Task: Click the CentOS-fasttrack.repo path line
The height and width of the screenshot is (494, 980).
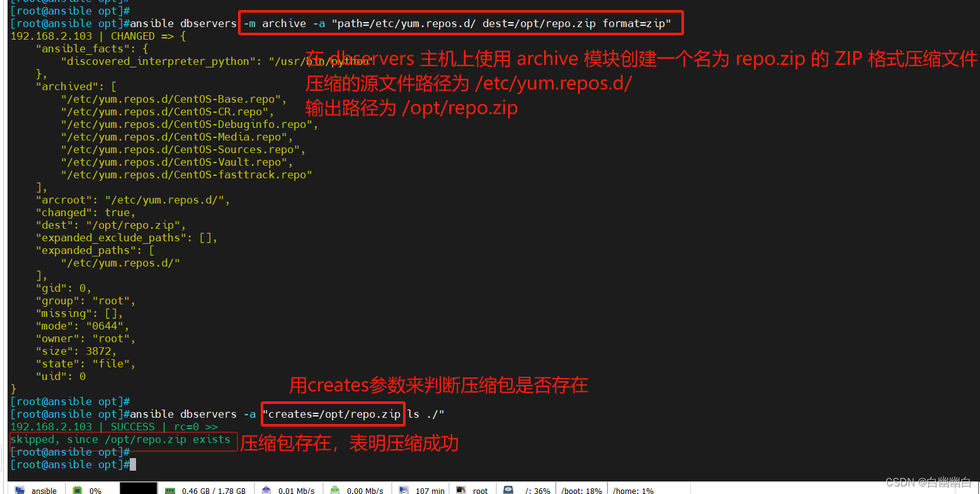Action: tap(186, 175)
